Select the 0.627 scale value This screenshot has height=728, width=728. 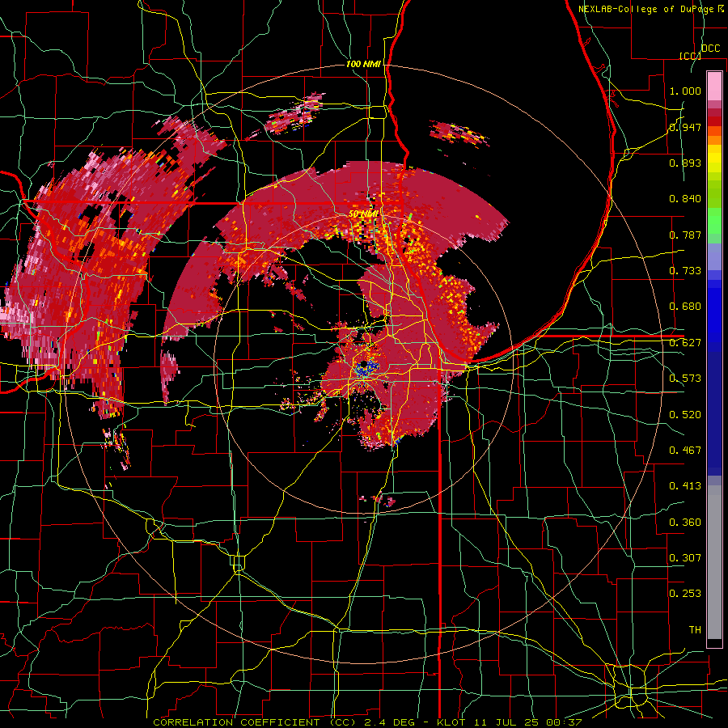tap(685, 343)
